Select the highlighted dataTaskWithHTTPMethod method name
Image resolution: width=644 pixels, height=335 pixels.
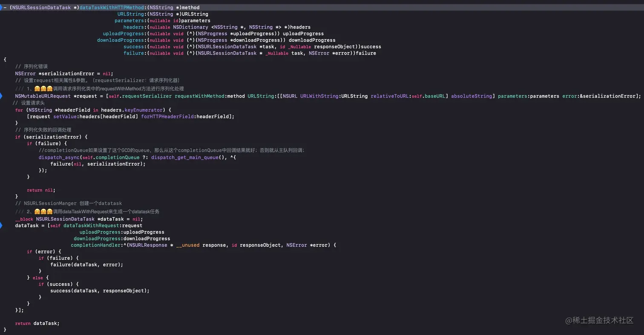tap(112, 7)
